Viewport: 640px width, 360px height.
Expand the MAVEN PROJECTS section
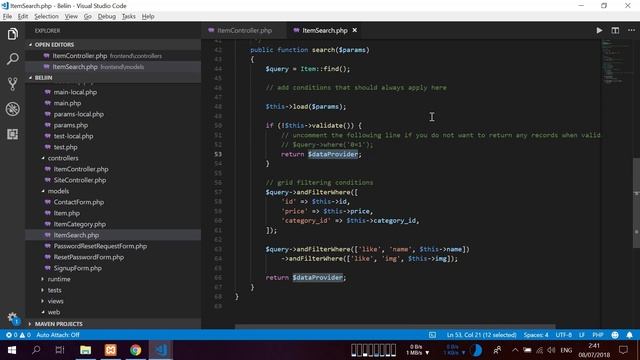click(58, 324)
